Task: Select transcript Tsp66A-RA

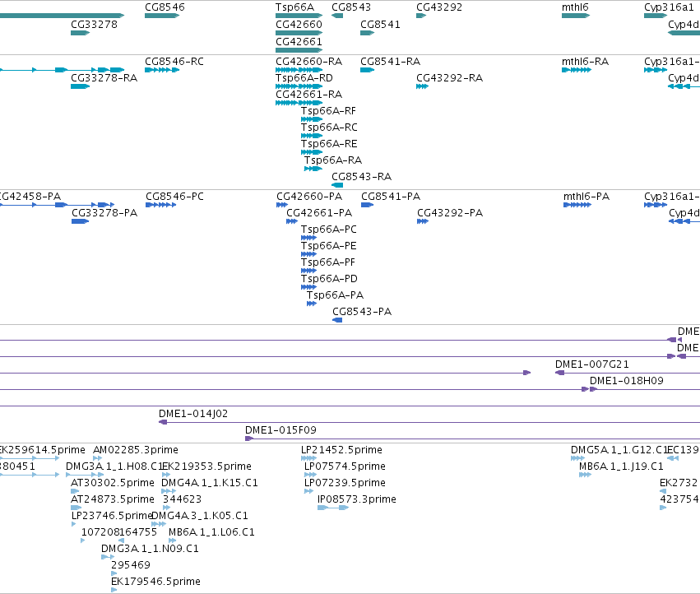Action: coord(333,160)
